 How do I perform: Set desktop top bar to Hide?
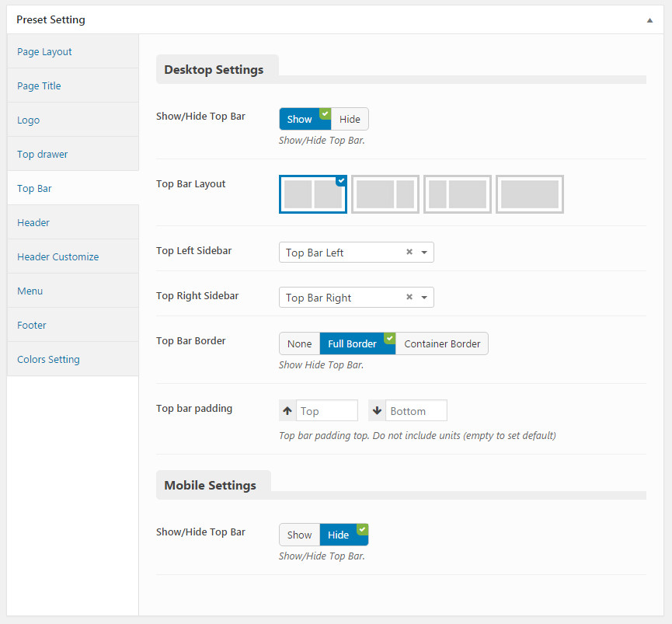tap(350, 119)
